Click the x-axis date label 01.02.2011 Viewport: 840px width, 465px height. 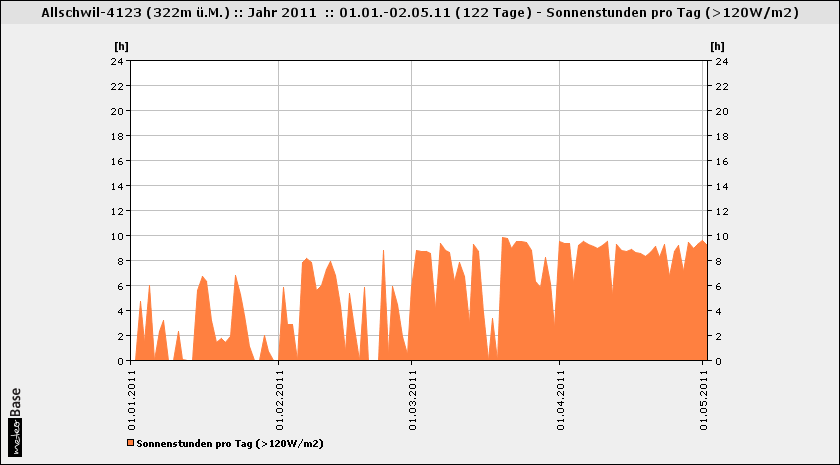coord(279,400)
